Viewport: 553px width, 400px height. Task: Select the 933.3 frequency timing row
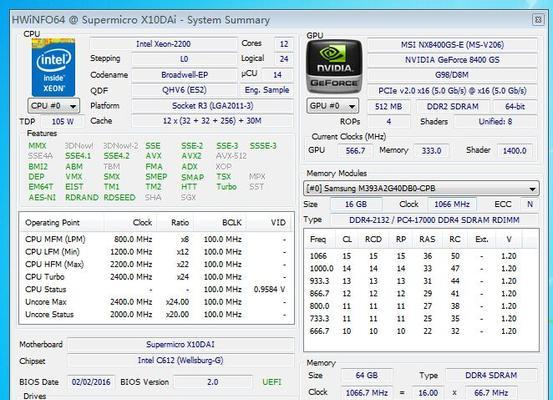pyautogui.click(x=421, y=281)
